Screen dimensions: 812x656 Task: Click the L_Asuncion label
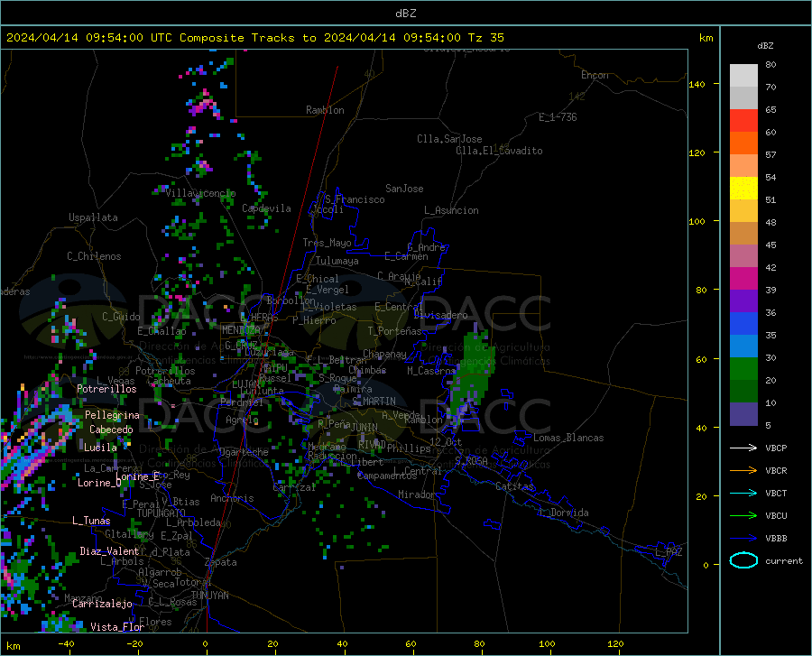click(451, 211)
